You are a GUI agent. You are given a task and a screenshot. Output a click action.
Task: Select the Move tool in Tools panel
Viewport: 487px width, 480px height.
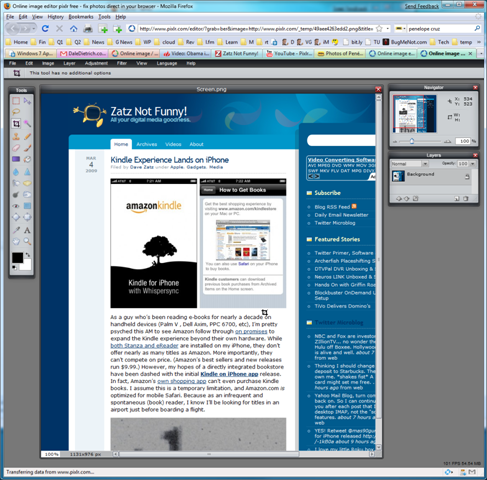click(27, 101)
